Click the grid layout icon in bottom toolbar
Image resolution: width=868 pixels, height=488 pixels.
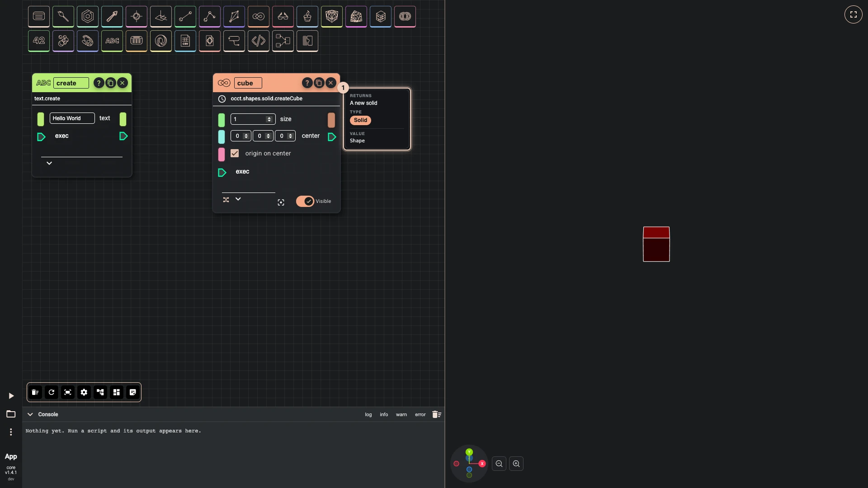click(x=117, y=392)
